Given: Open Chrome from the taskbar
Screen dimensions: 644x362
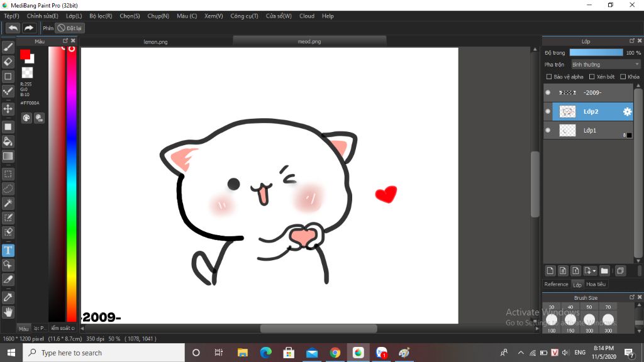Looking at the screenshot, I should point(335,353).
